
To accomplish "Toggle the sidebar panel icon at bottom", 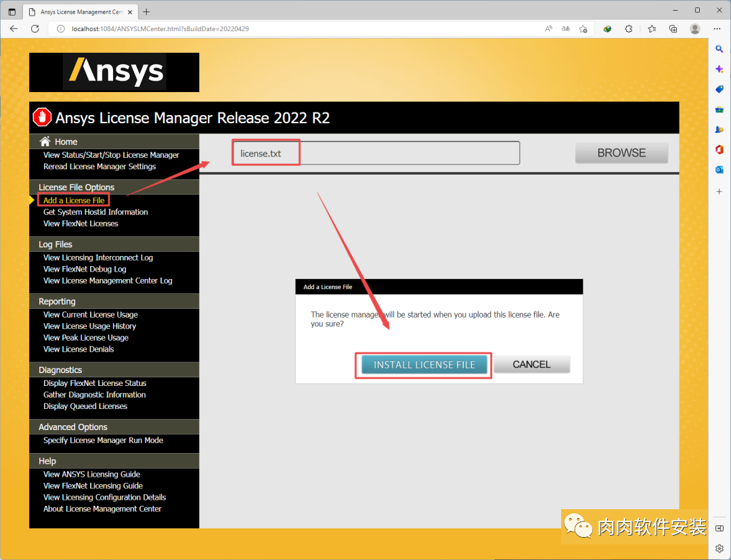I will point(719,528).
